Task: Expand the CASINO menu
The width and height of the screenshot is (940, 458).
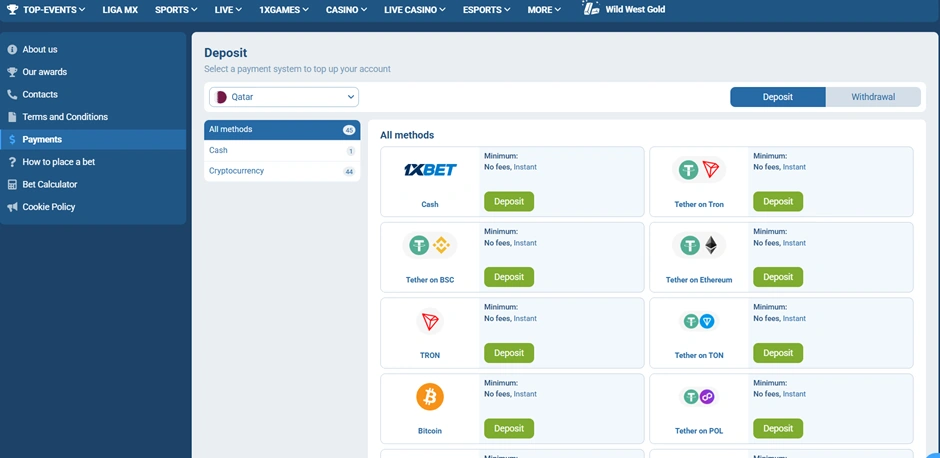Action: tap(347, 10)
